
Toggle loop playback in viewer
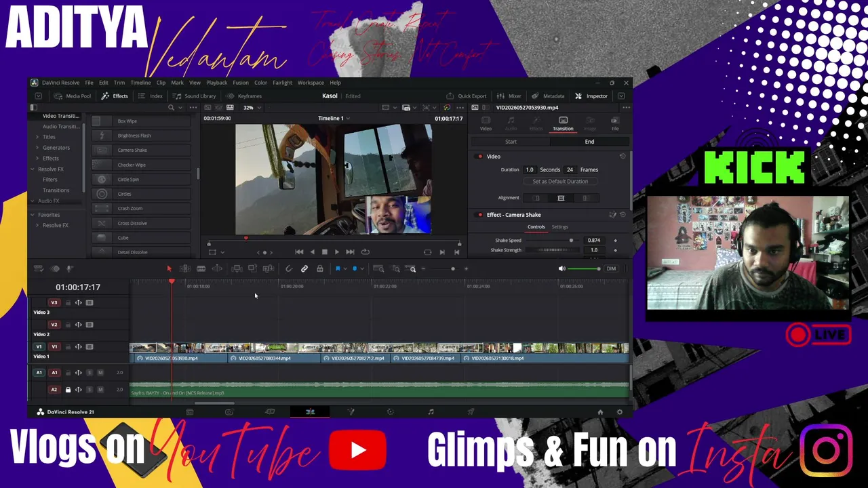pyautogui.click(x=366, y=252)
